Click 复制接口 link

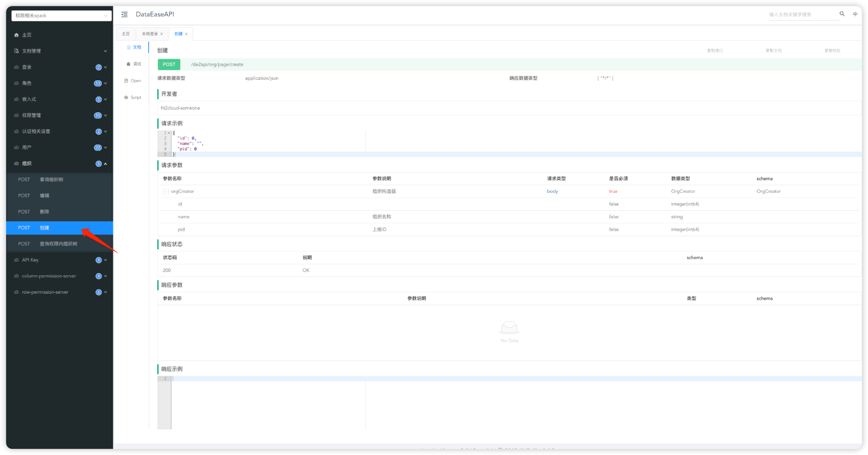714,50
